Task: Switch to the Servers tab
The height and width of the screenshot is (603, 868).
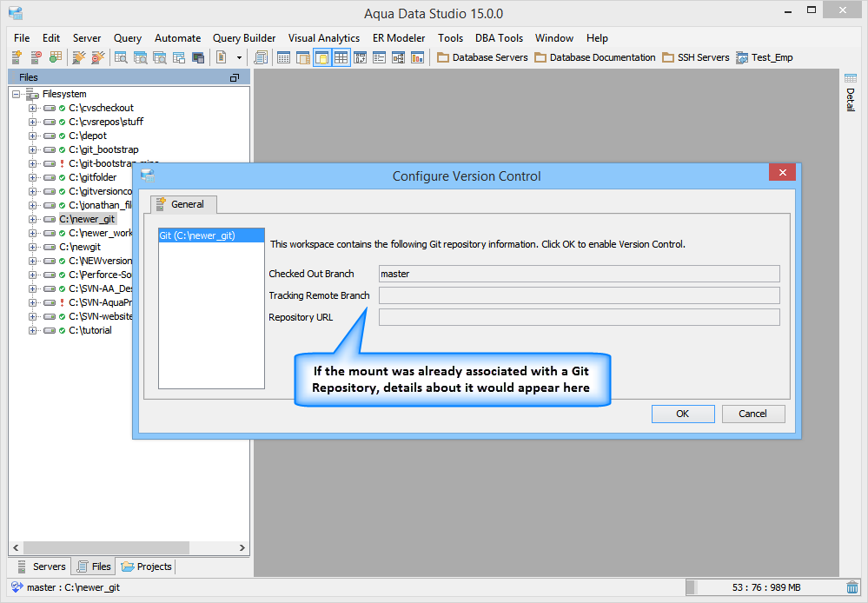Action: [x=42, y=567]
